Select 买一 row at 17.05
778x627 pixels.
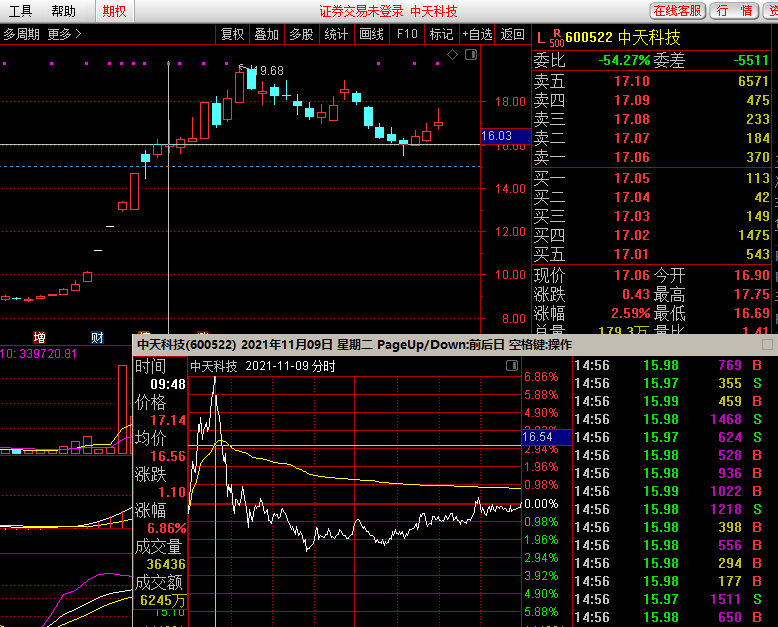click(651, 178)
